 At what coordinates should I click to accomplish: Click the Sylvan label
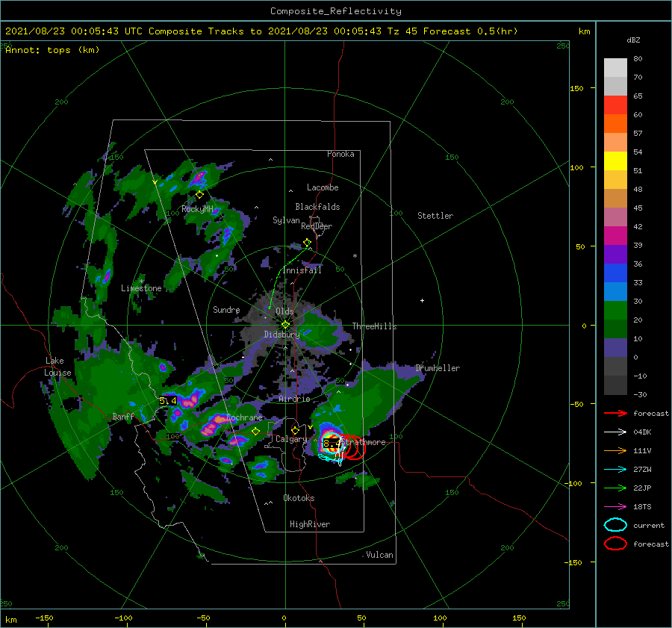tap(286, 220)
